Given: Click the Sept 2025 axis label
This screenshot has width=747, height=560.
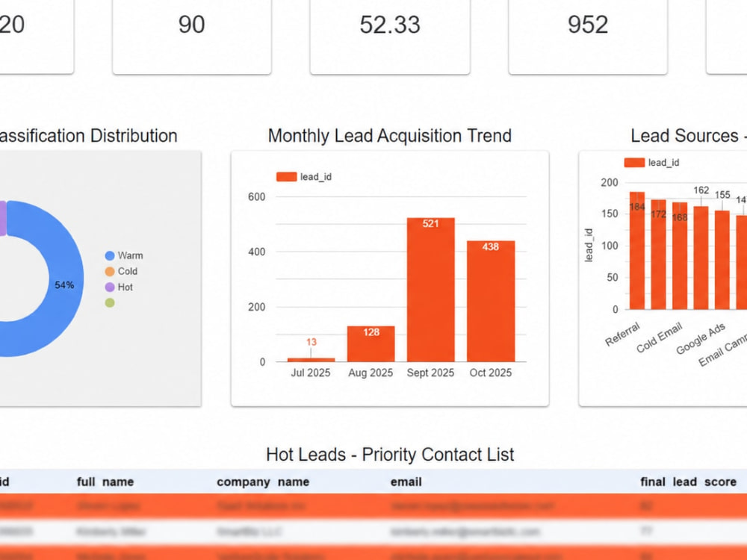Looking at the screenshot, I should [x=431, y=373].
